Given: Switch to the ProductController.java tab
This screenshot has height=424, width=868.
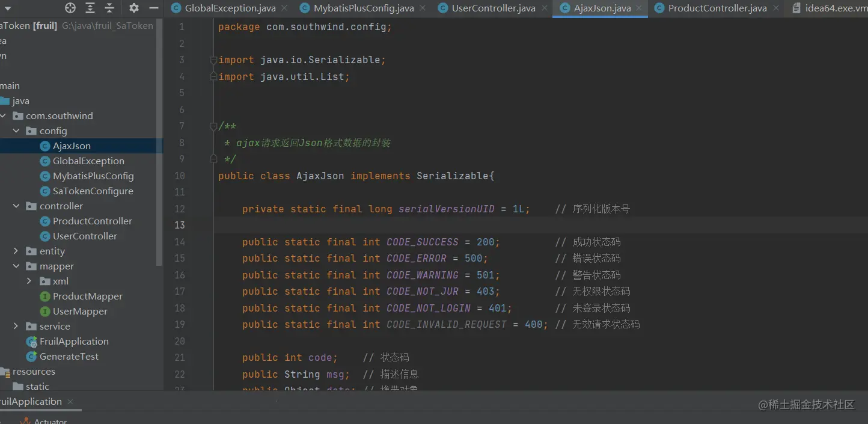Looking at the screenshot, I should coord(718,8).
